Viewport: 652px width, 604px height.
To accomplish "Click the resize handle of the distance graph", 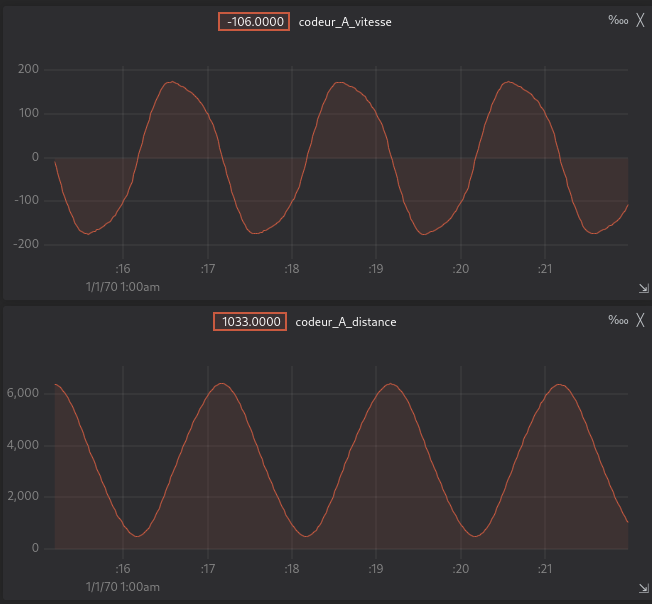I will [x=643, y=589].
